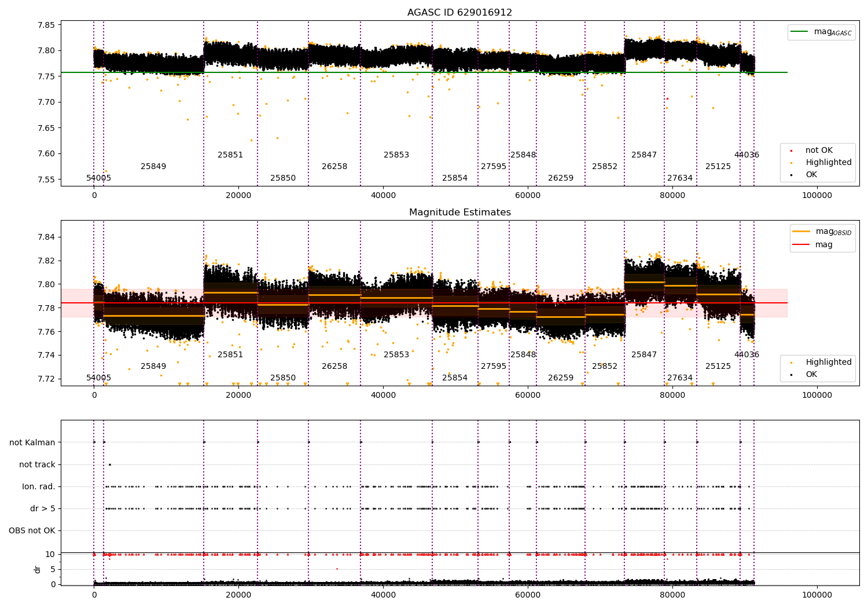
Task: Click obsid label 25853 in the Magnitude Estimates panel
Action: point(396,355)
